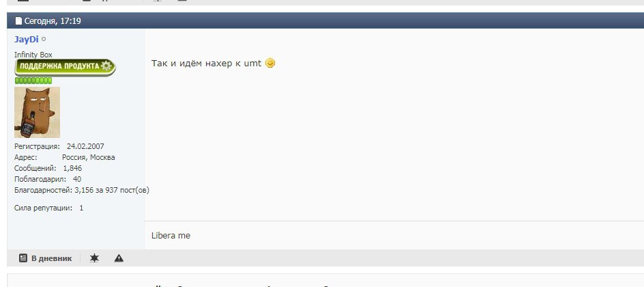Viewport: 644px width, 287px height.
Task: Click the Сообщений count 1,846
Action: (72, 168)
